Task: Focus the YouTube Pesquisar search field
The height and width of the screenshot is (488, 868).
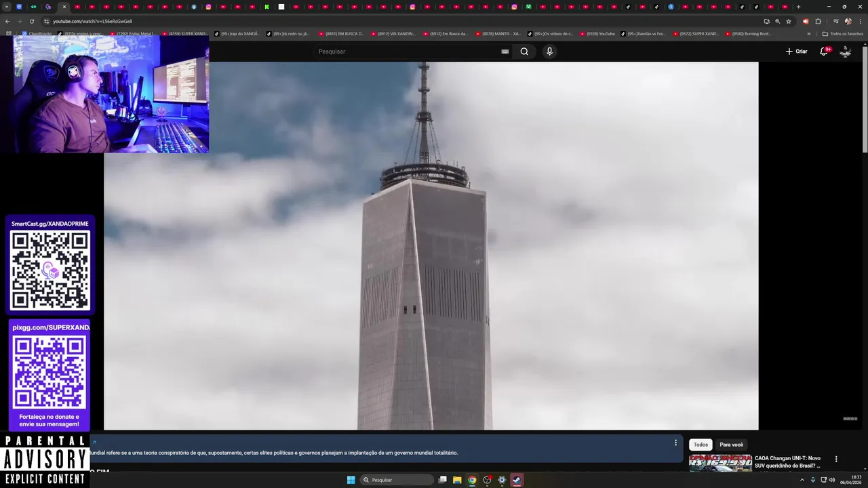Action: [x=407, y=52]
